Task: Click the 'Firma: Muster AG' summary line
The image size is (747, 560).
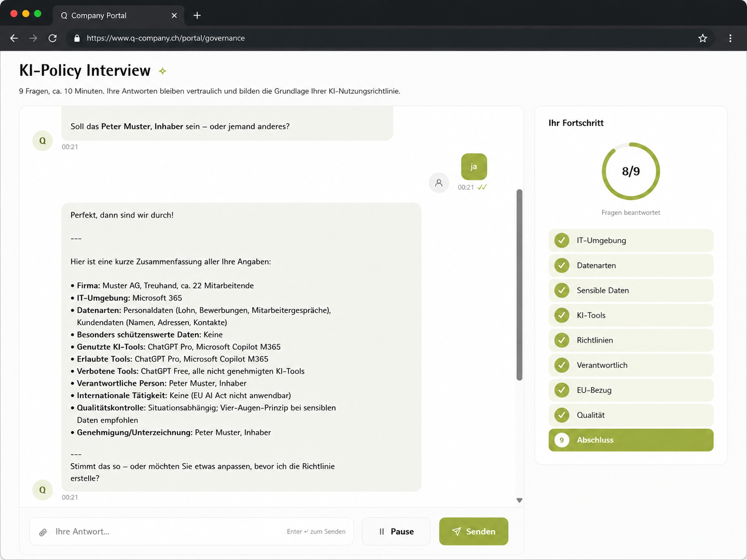Action: 162,286
